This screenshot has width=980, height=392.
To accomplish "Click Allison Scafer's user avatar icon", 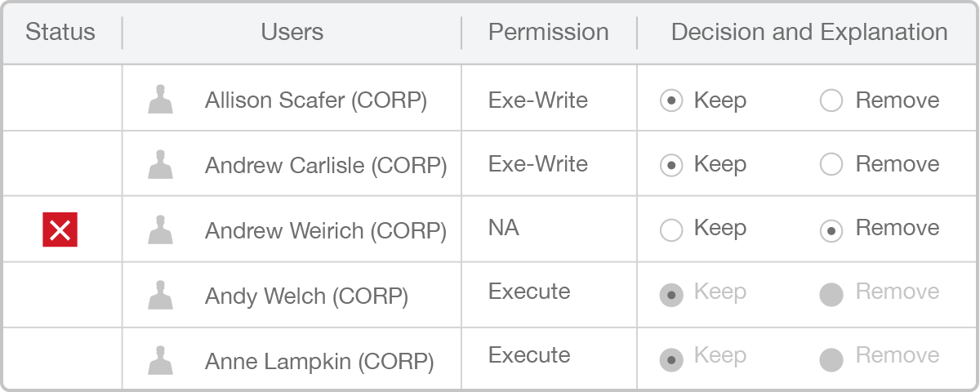I will pyautogui.click(x=161, y=100).
